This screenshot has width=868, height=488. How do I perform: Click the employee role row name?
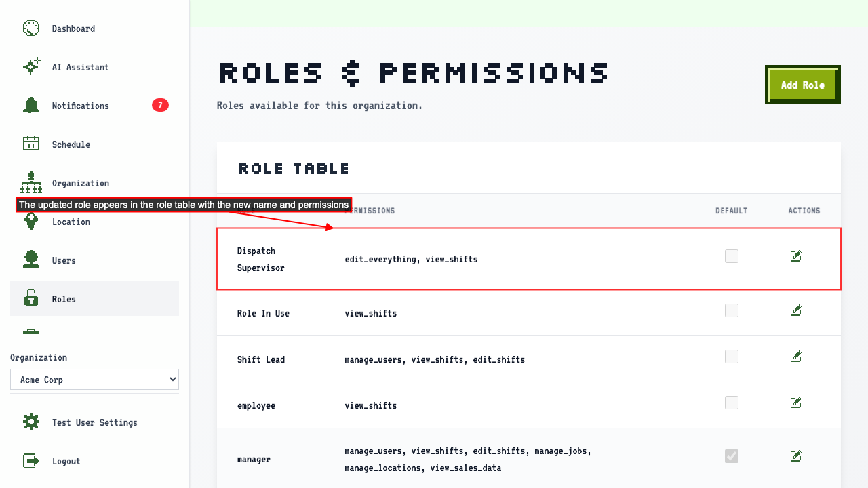256,405
